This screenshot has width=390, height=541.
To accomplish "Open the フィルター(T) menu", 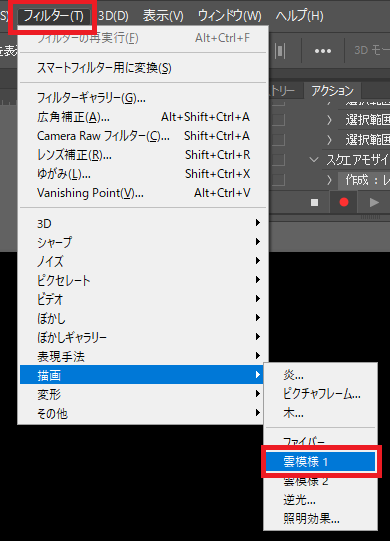I will point(53,16).
